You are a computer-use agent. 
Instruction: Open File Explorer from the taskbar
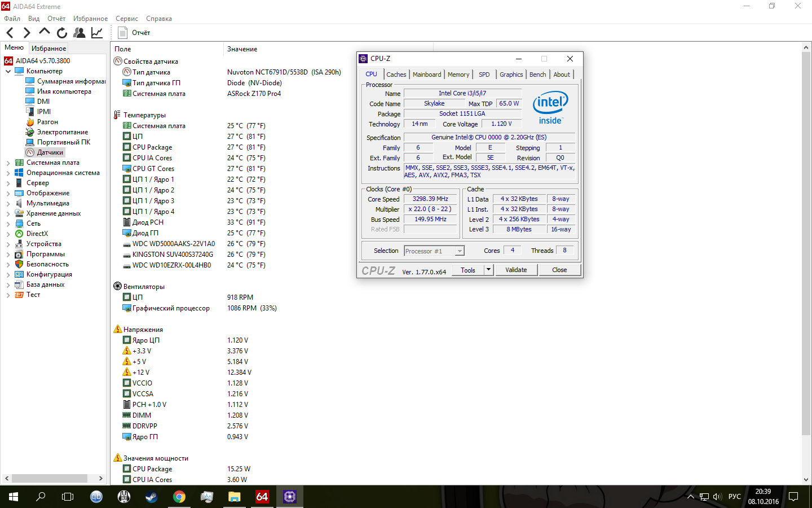[235, 497]
